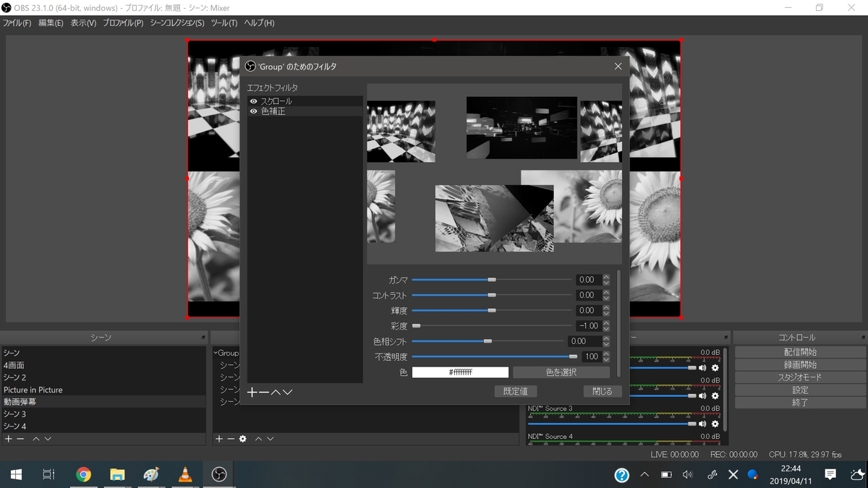Start recording with 録画開始
This screenshot has height=488, width=868.
800,364
